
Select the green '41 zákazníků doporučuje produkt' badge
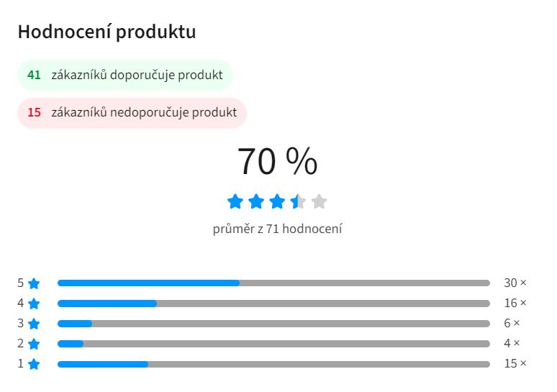tap(125, 75)
